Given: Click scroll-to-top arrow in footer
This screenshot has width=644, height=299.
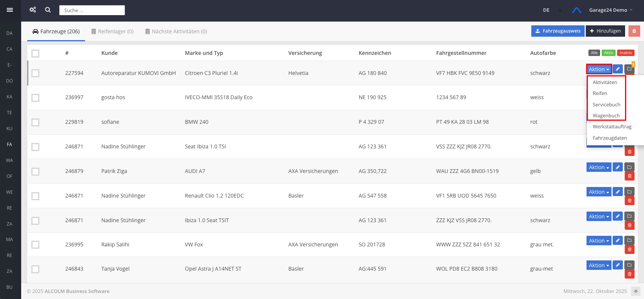Looking at the screenshot, I should pyautogui.click(x=636, y=291).
